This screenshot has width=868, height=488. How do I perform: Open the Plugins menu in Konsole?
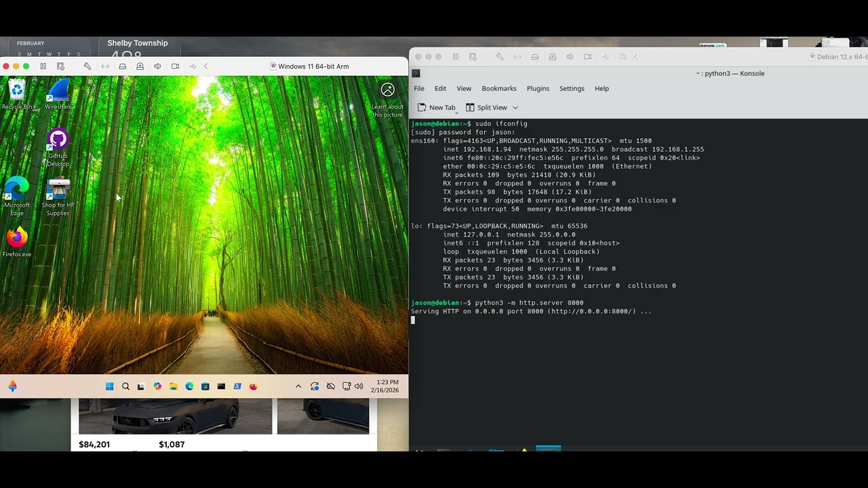[x=538, y=89]
